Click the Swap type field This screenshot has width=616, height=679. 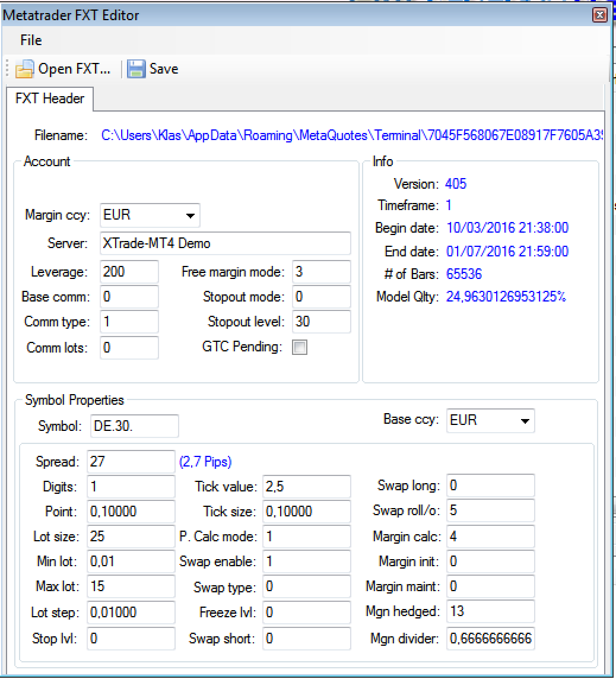[306, 586]
